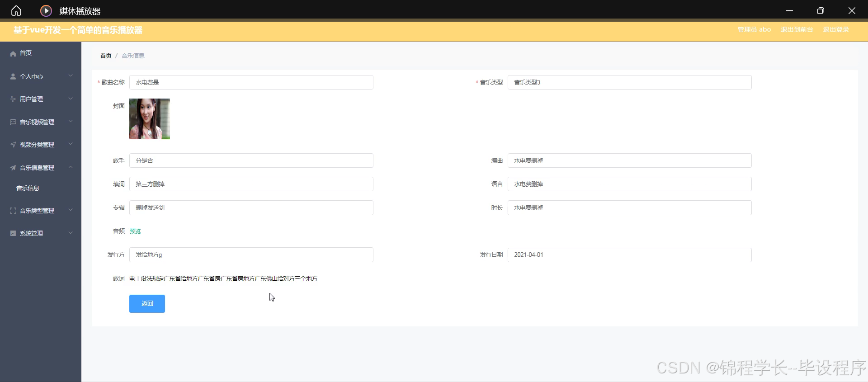
Task: Click the 编曲 input field
Action: click(629, 160)
